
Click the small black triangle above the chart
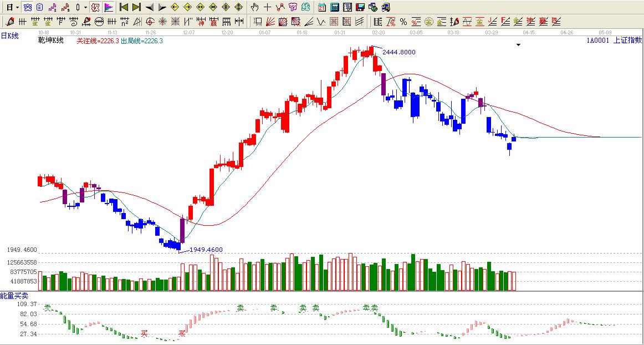coord(518,45)
